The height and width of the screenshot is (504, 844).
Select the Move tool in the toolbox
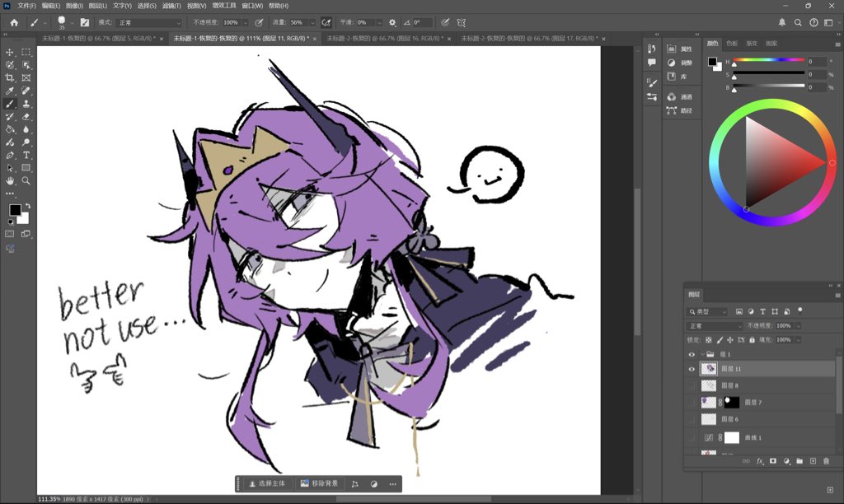point(10,52)
